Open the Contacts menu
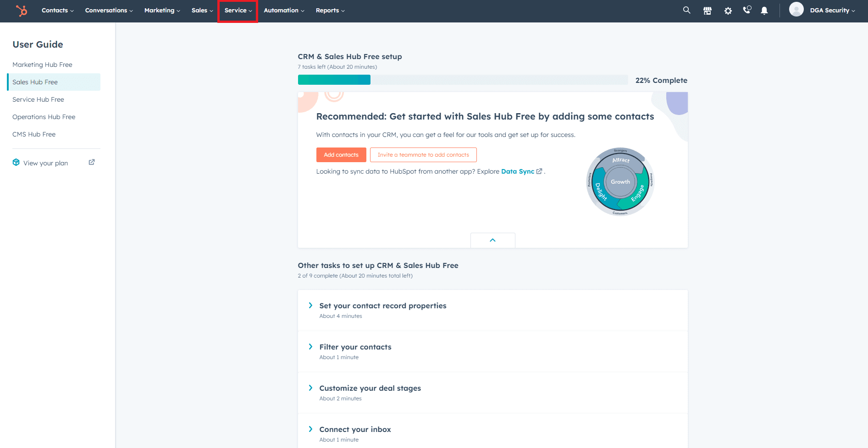The image size is (868, 448). pyautogui.click(x=57, y=10)
